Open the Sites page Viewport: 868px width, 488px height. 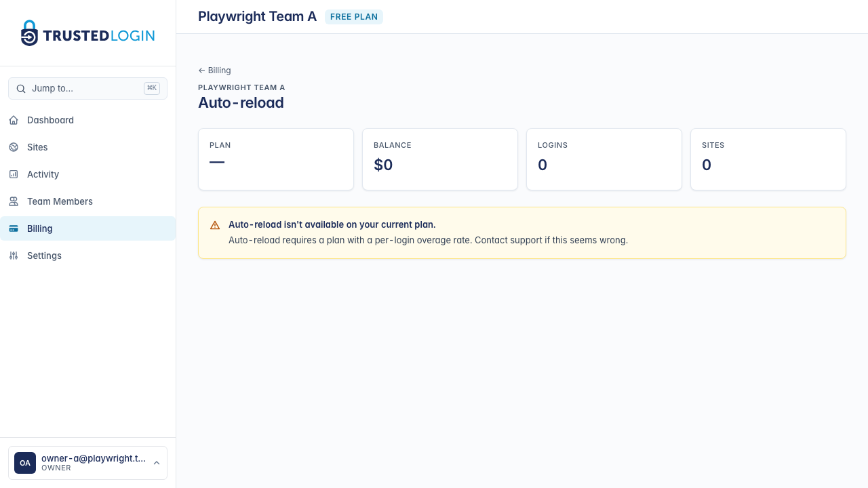coord(37,147)
